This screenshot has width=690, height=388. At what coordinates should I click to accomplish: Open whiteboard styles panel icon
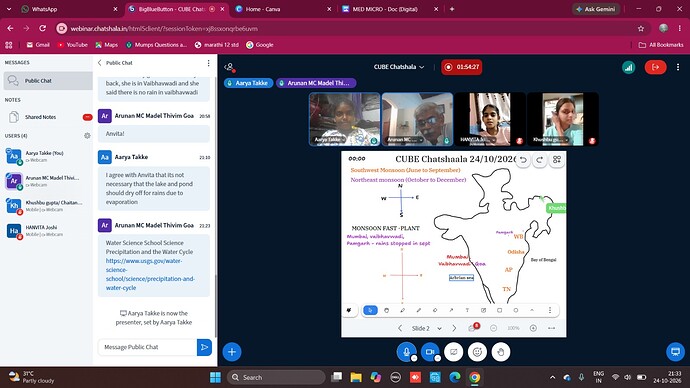[557, 160]
